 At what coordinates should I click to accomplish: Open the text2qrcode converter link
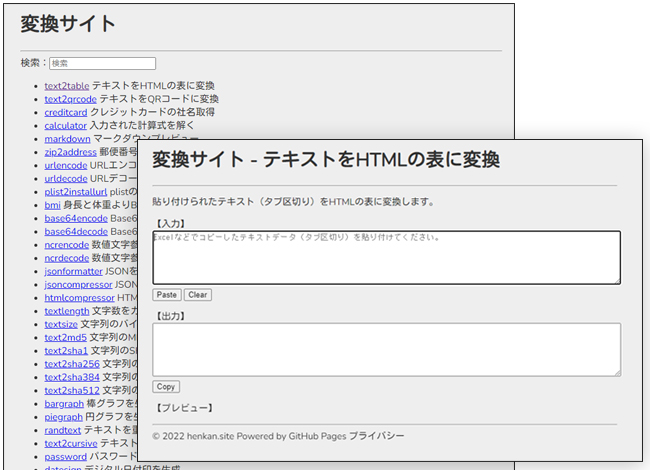point(69,99)
